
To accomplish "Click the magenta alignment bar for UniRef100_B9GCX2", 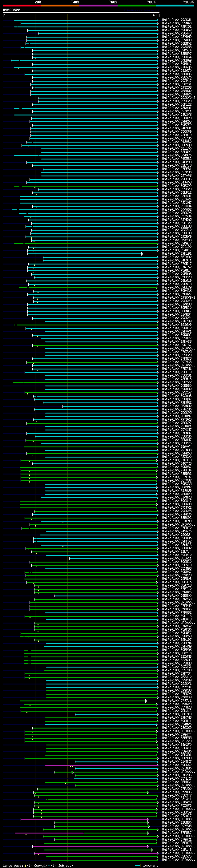I will pyautogui.click(x=101, y=765).
